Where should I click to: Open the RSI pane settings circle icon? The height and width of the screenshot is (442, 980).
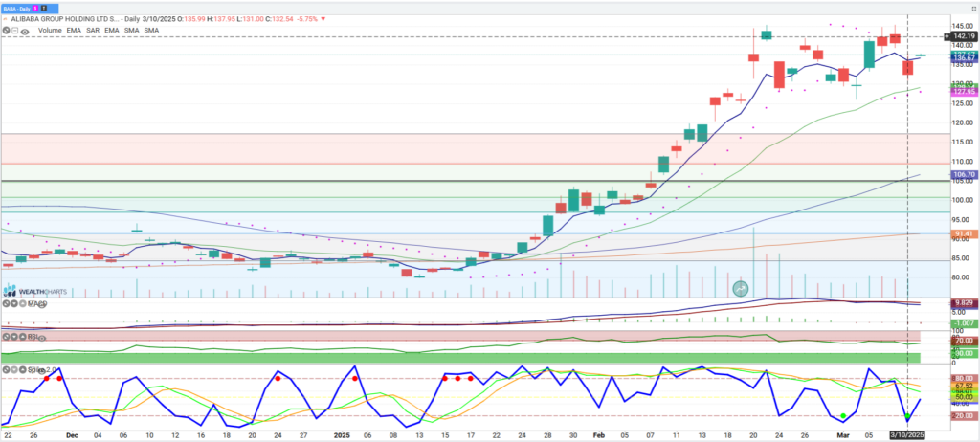click(7, 337)
